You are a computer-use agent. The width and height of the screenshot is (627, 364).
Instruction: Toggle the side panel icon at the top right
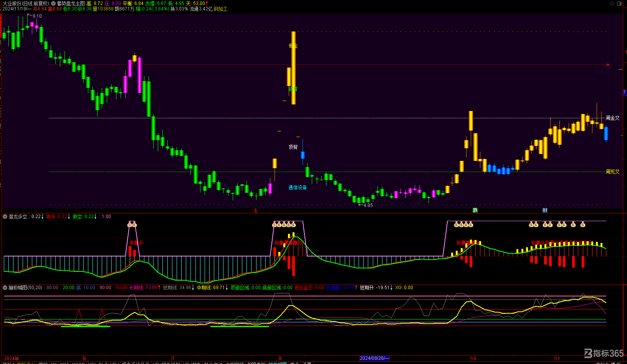point(619,3)
